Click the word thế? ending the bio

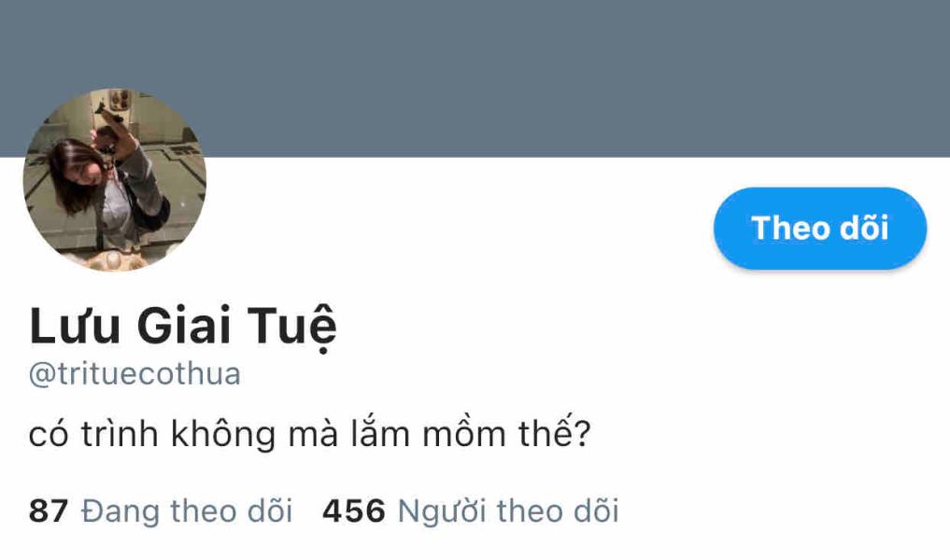coord(554,433)
